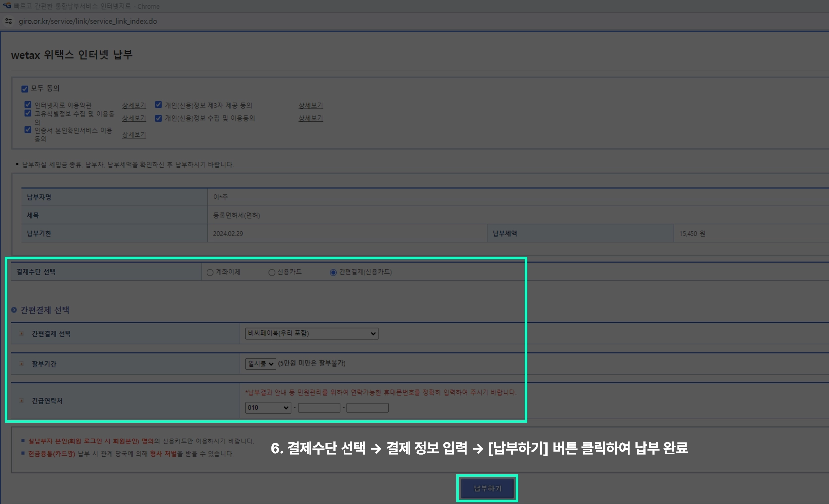Uncheck the 인터넷지로 이용약관 checkbox
The width and height of the screenshot is (829, 504).
pyautogui.click(x=28, y=105)
